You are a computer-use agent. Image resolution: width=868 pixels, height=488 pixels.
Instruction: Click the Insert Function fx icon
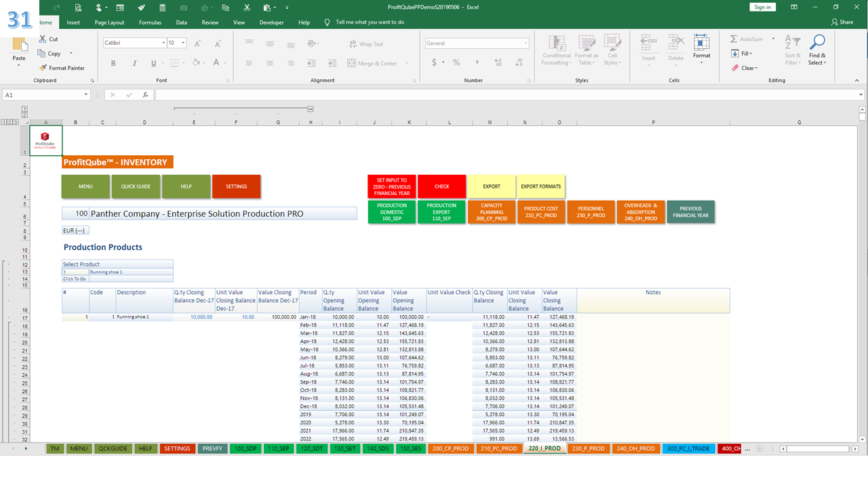tap(145, 95)
